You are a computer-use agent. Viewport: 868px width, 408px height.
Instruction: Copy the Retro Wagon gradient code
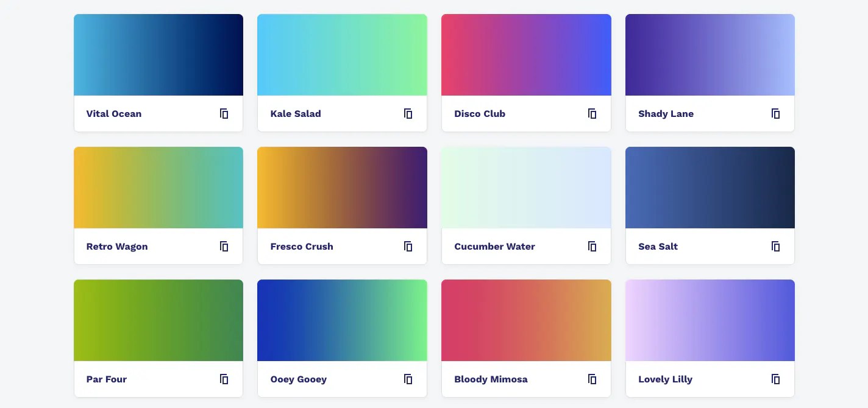coord(224,247)
